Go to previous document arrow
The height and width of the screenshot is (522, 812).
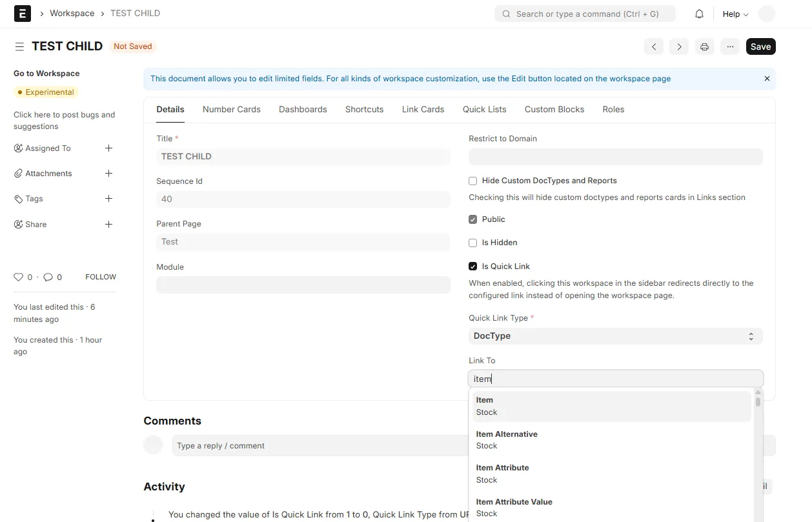coord(654,46)
